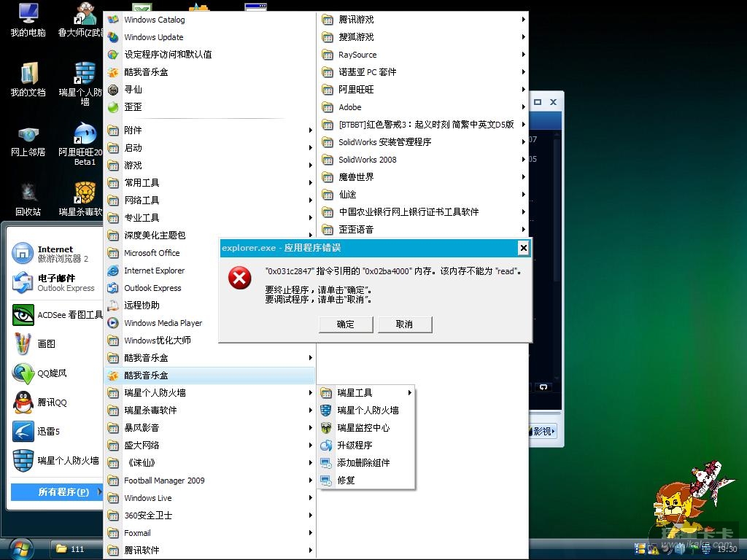
Task: Expand Foxmail submenu
Action: pyautogui.click(x=209, y=533)
